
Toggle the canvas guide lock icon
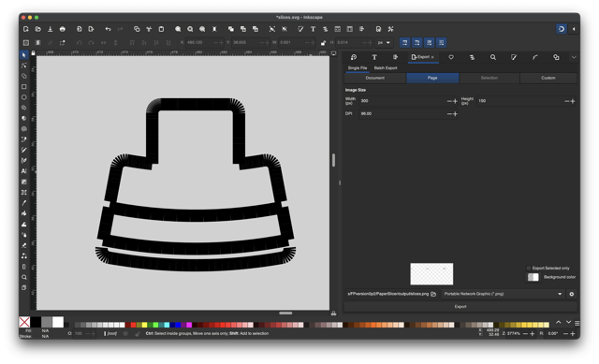point(34,53)
